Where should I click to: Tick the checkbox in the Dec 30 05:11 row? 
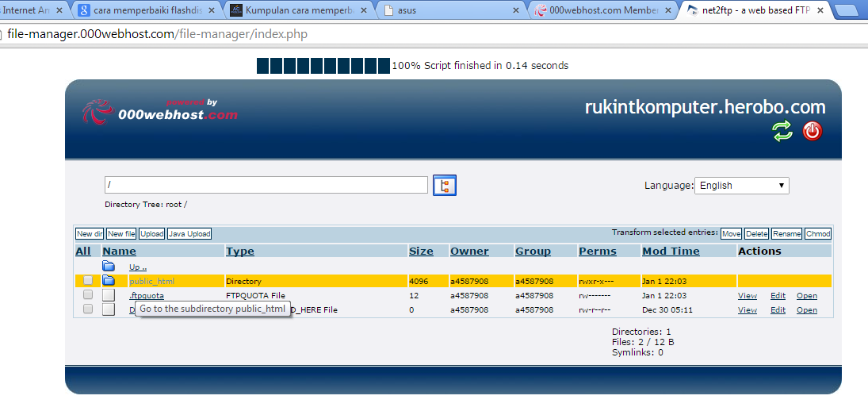tap(87, 309)
